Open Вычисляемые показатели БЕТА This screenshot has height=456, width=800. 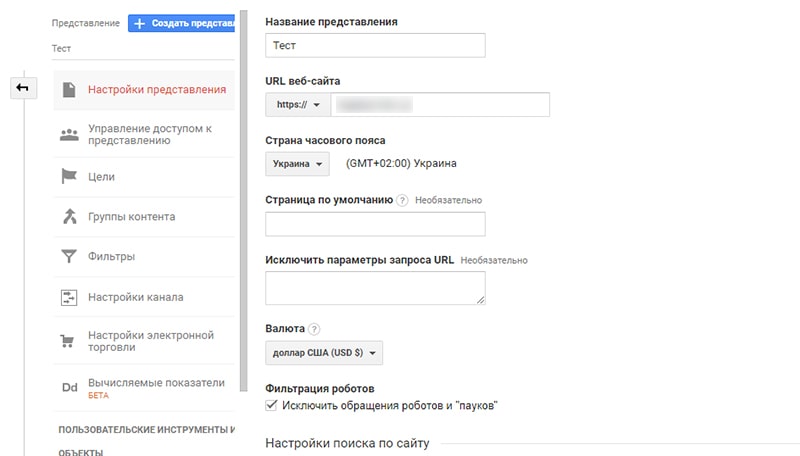click(x=144, y=388)
